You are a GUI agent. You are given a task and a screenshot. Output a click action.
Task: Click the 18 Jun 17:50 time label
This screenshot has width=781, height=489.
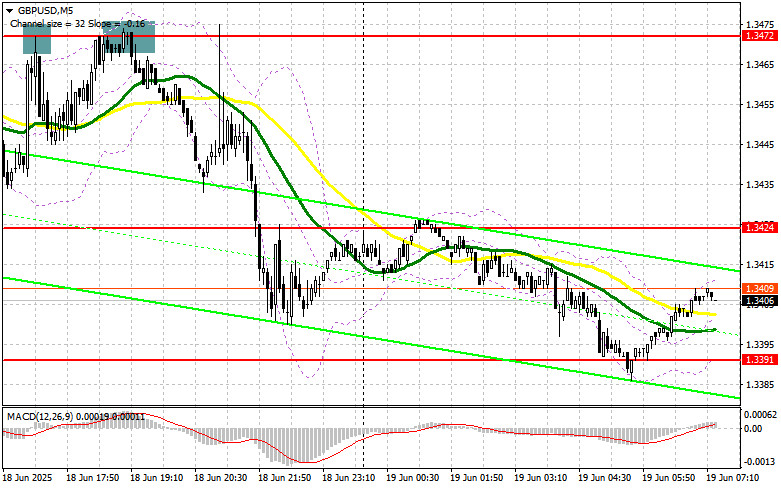tap(93, 478)
